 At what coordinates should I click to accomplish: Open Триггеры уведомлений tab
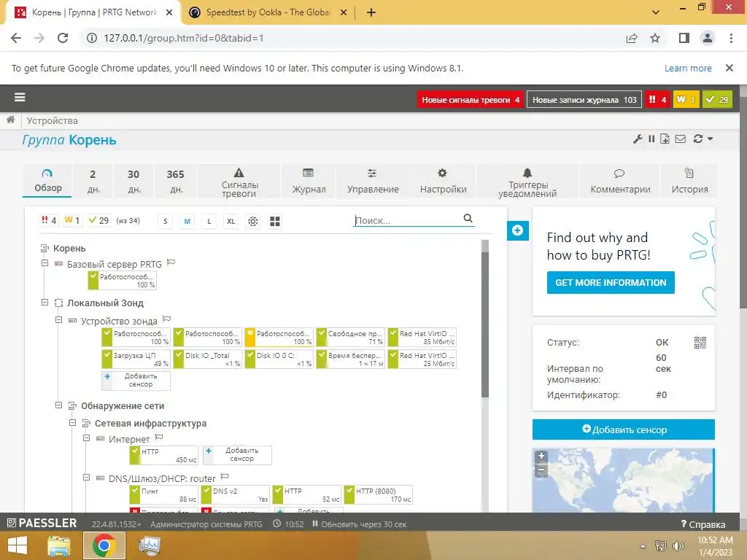[527, 181]
